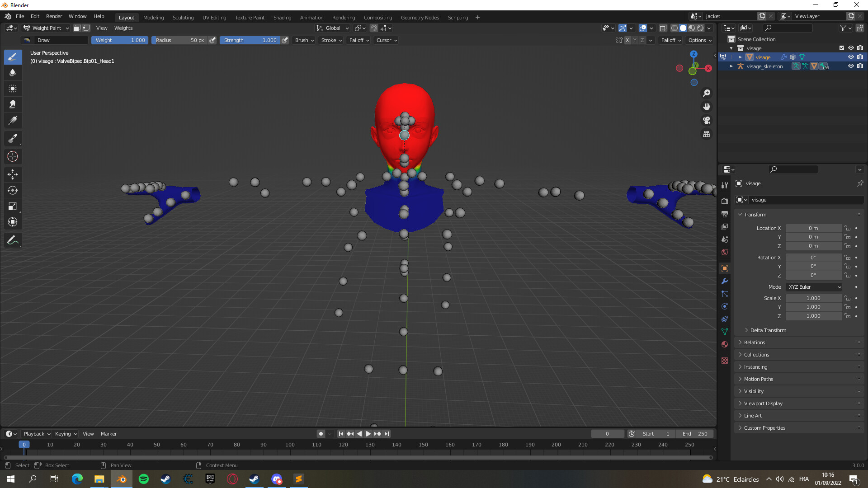Viewport: 868px width, 488px height.
Task: Open the Global orientation dropdown
Action: click(x=333, y=28)
